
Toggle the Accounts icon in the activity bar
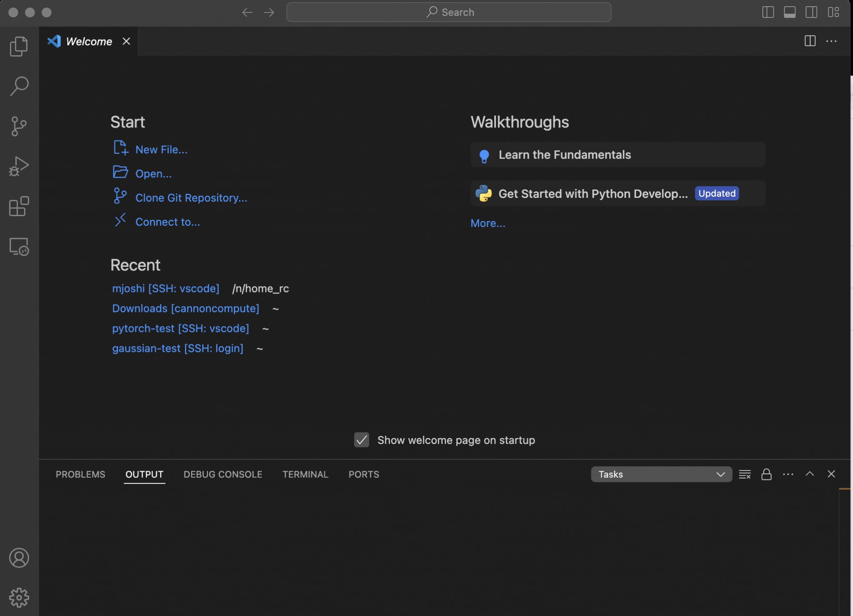click(19, 558)
